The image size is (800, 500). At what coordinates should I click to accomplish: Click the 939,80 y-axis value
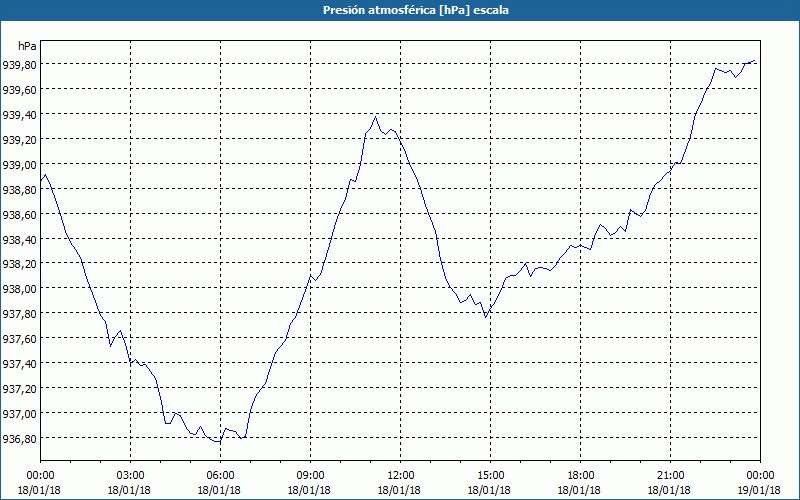point(19,65)
